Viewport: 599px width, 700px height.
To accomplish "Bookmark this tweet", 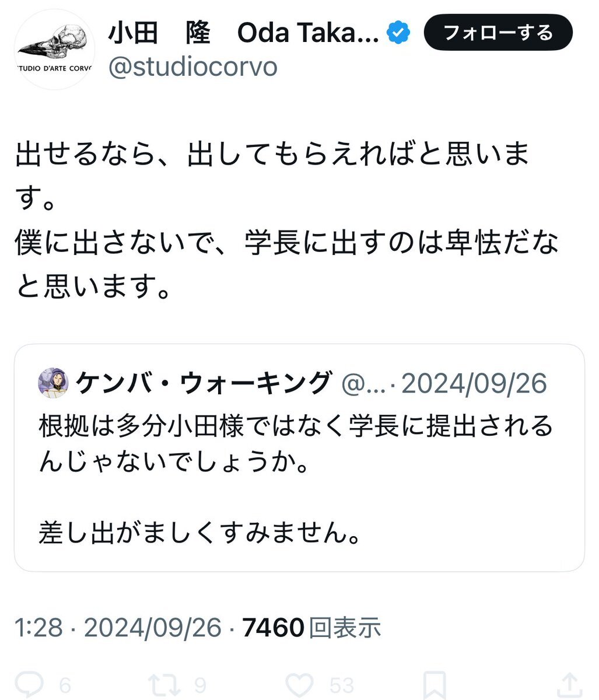I will click(434, 685).
